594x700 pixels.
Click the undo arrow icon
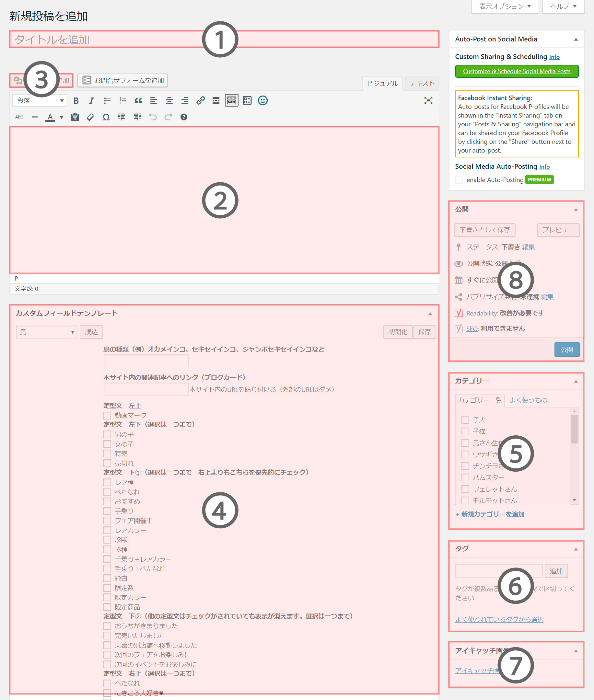pos(153,117)
